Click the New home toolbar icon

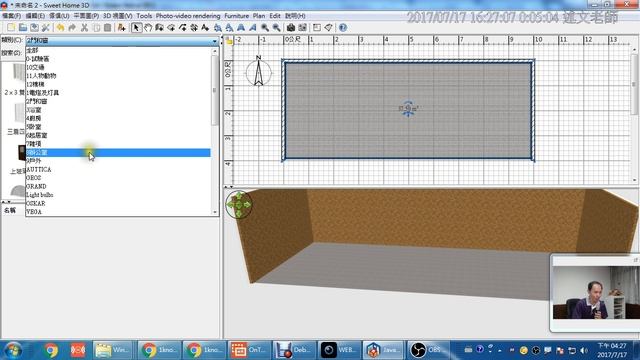click(11, 28)
